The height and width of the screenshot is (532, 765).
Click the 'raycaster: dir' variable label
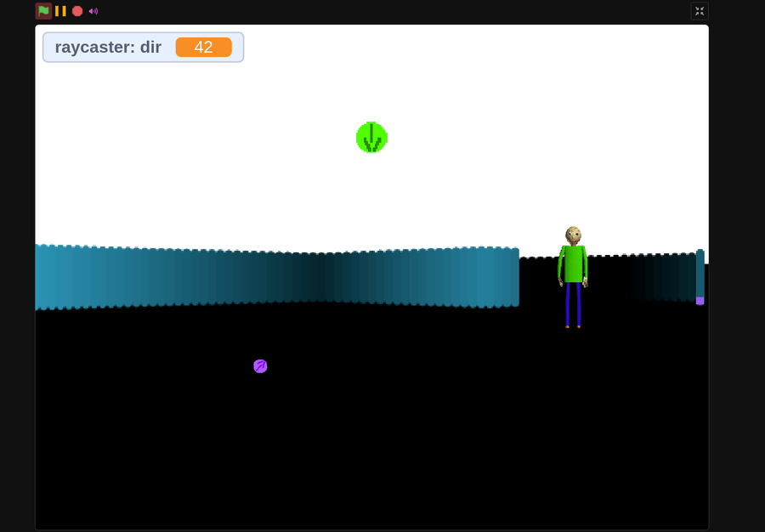108,48
